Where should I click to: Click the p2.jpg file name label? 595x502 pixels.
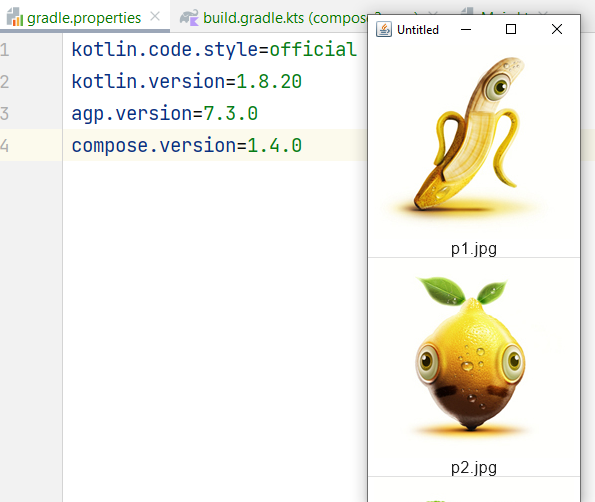coord(474,467)
